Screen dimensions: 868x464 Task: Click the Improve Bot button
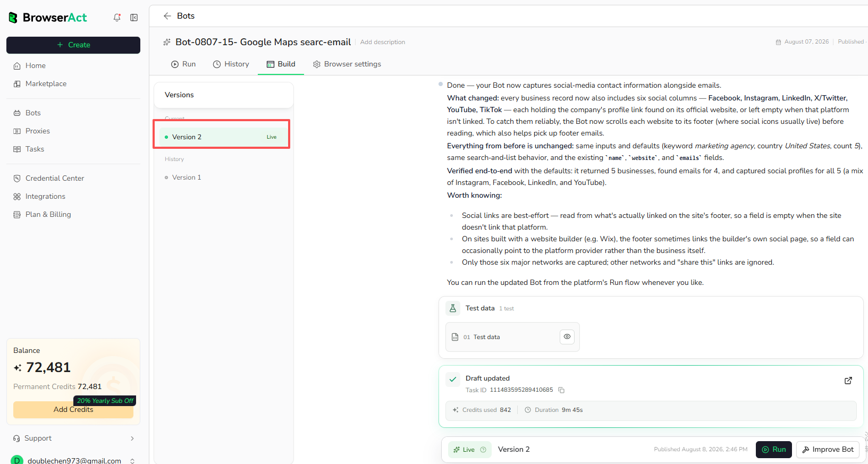(x=828, y=450)
